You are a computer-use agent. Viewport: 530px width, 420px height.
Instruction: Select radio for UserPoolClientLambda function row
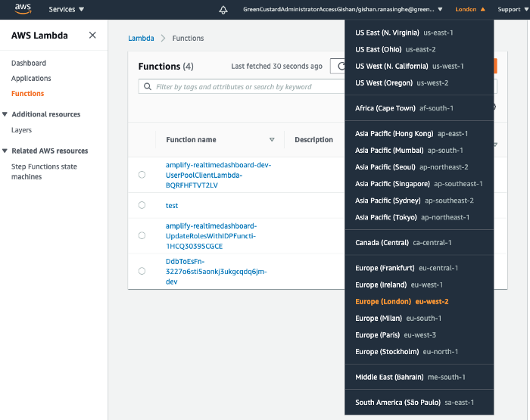tap(142, 175)
